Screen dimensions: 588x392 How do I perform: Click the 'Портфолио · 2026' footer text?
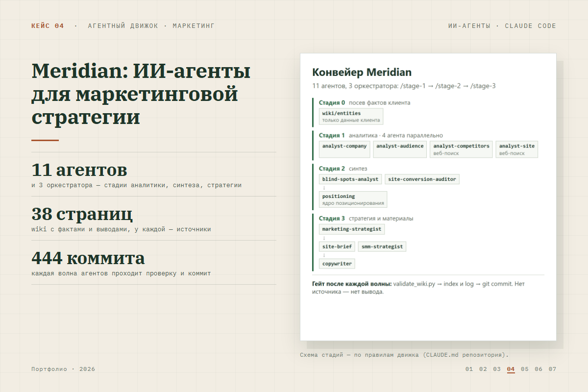click(x=63, y=369)
